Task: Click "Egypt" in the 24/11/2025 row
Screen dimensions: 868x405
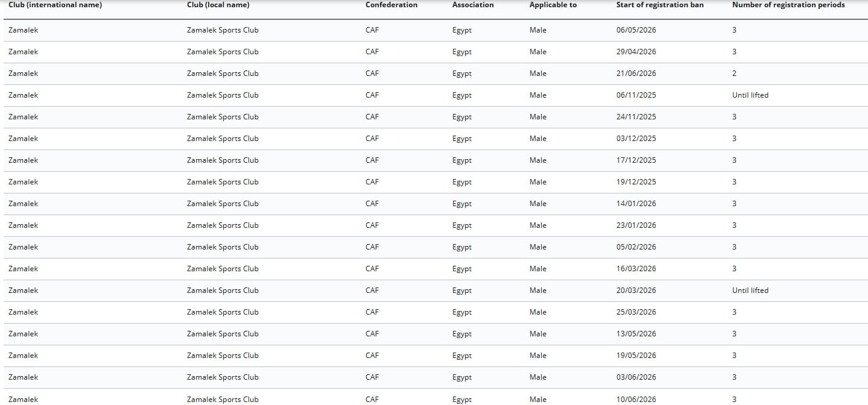Action: (x=462, y=117)
